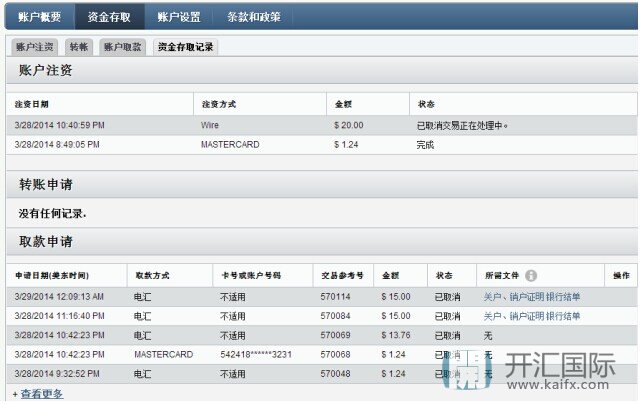Image resolution: width=642 pixels, height=404 pixels.
Task: Select the 转帐 sub-tab
Action: 79,47
